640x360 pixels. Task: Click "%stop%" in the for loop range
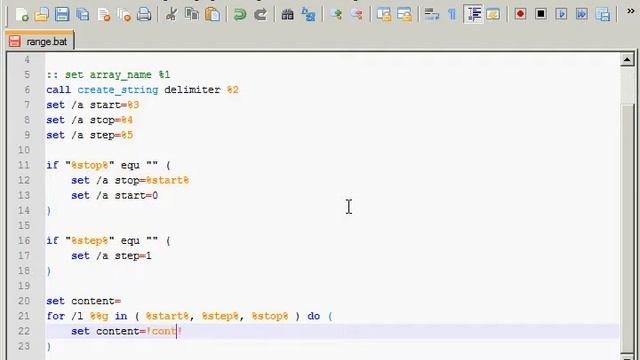pyautogui.click(x=270, y=316)
